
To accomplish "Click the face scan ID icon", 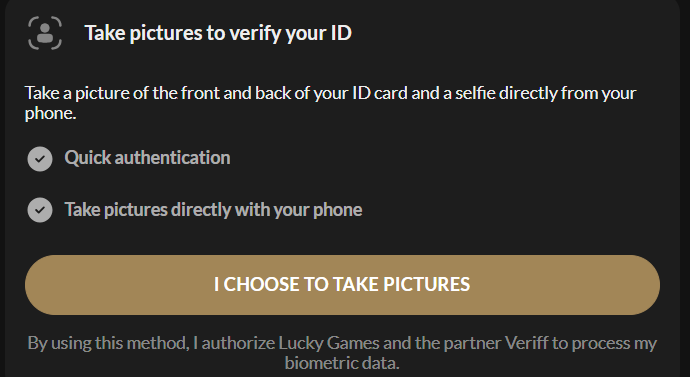I will (45, 33).
